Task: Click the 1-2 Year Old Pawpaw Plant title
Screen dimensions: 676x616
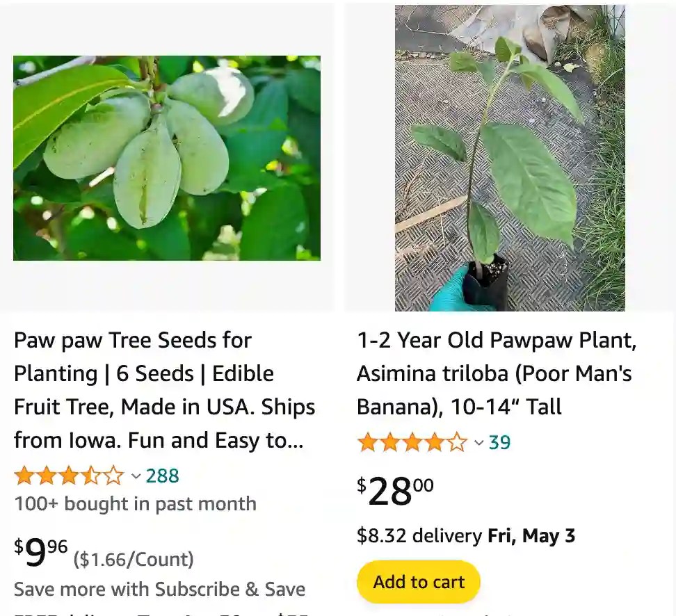Action: pyautogui.click(x=495, y=373)
